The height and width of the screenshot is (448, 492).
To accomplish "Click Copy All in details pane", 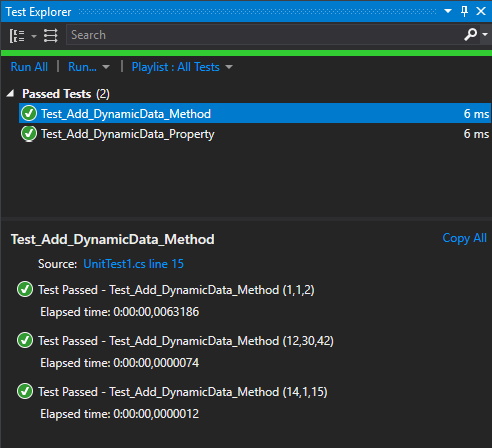I will (464, 238).
